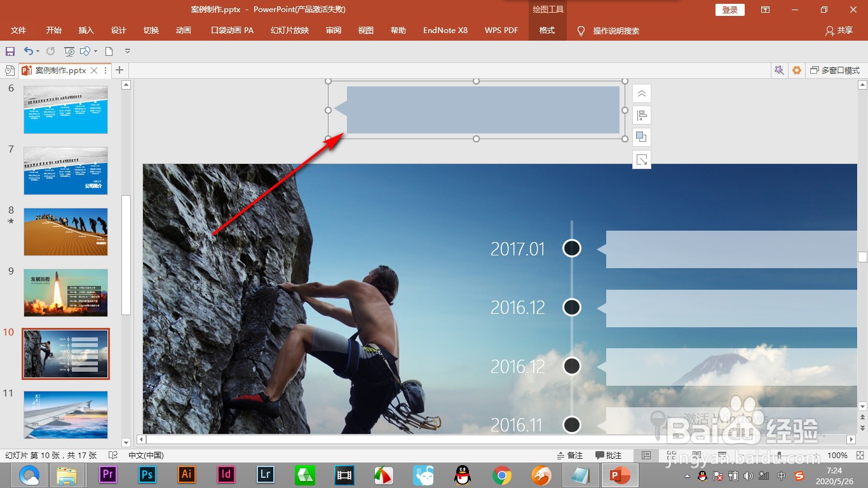Open the 帮助 help tab

tap(398, 30)
